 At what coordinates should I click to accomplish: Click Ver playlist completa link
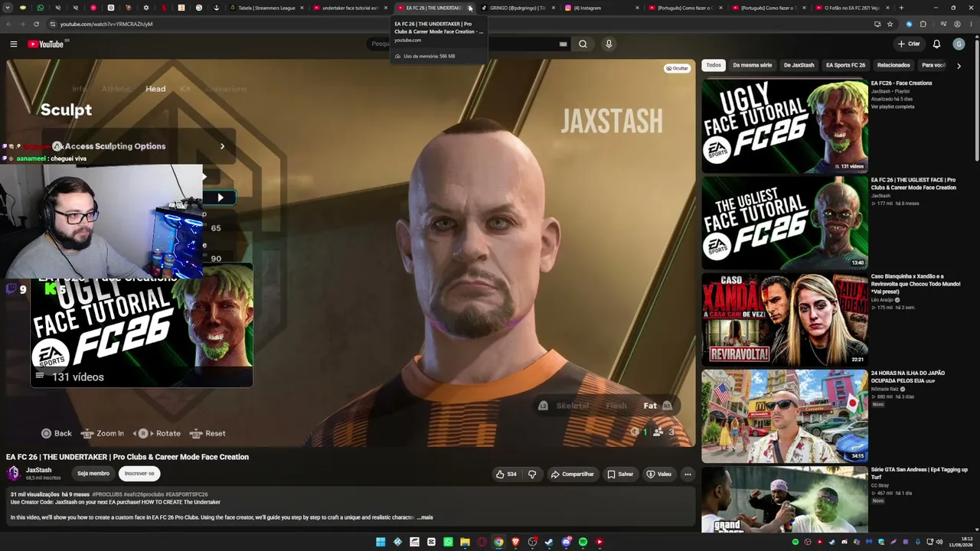pyautogui.click(x=893, y=106)
